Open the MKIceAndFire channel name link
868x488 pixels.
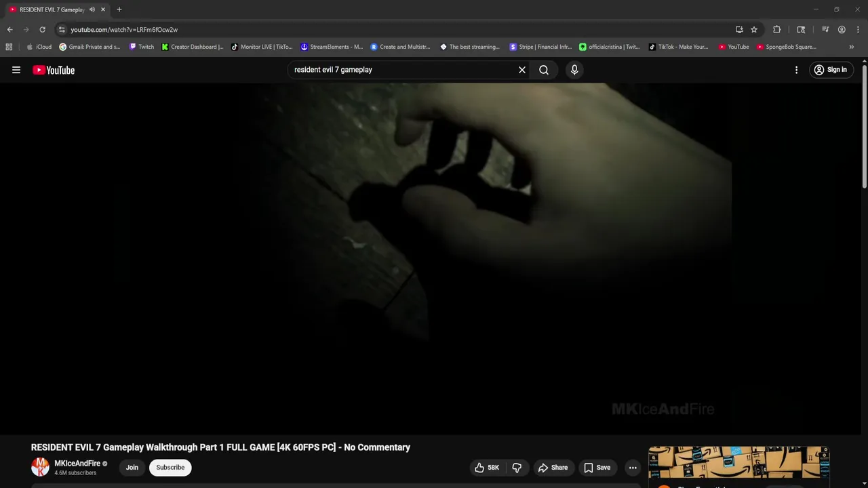pos(77,464)
